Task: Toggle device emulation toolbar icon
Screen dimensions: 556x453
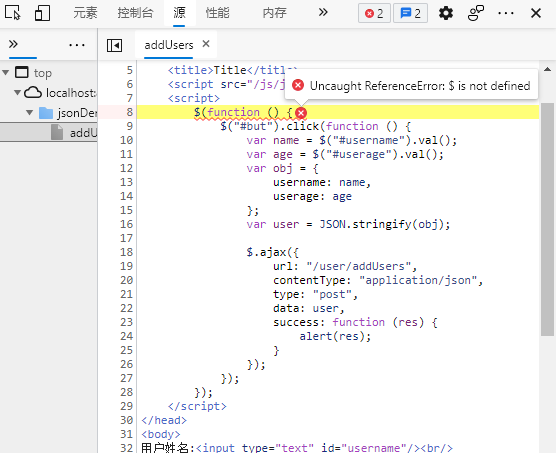Action: pos(42,13)
